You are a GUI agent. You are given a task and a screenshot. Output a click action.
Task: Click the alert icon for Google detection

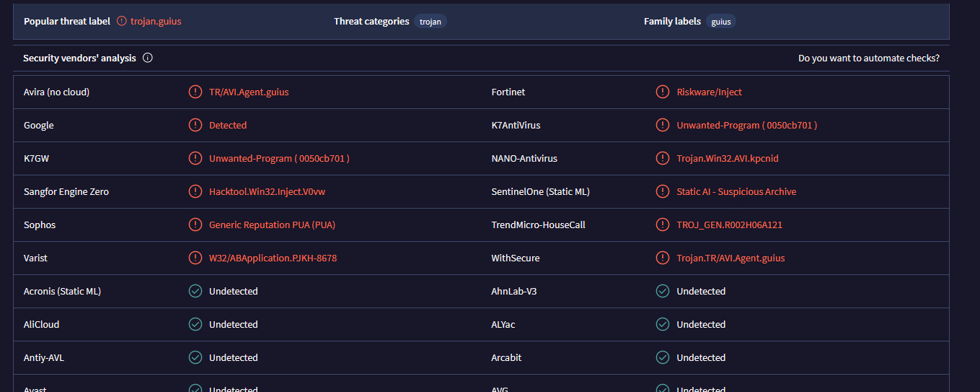(195, 125)
